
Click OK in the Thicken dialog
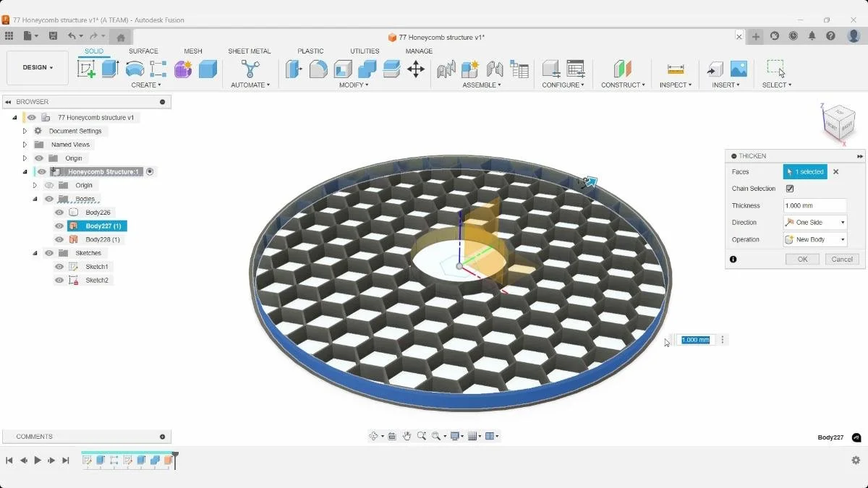[803, 259]
